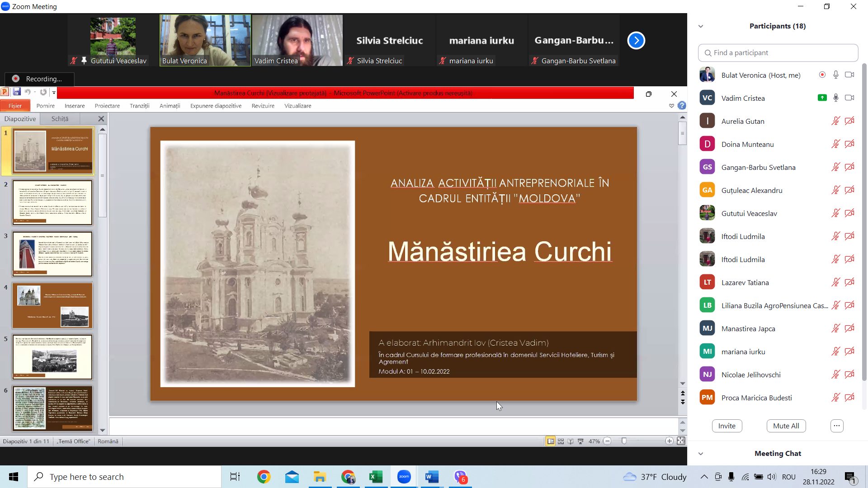Show next video participants arrow
The height and width of the screenshot is (488, 868).
636,41
